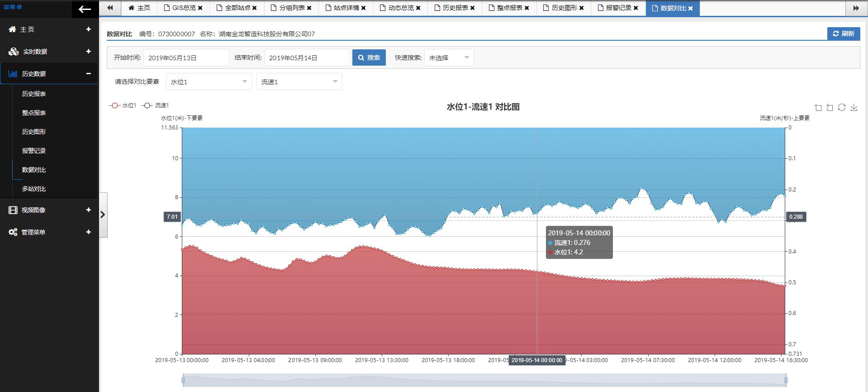Close the 历史报表 tab with its X

point(472,8)
